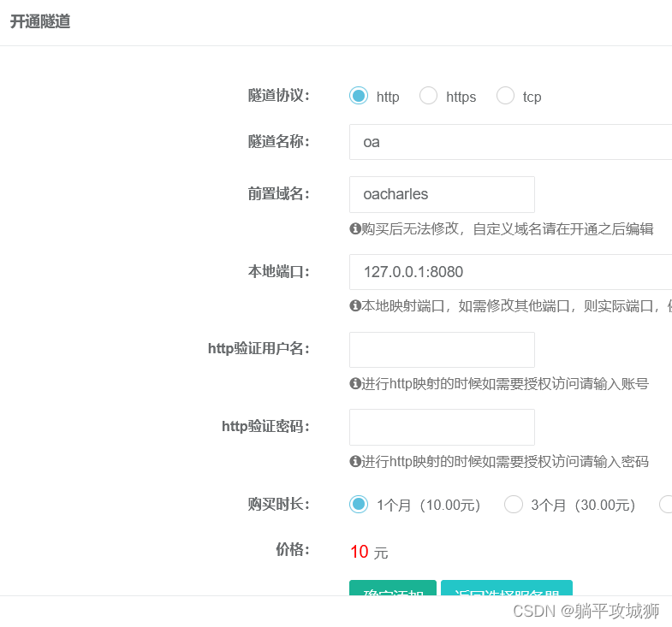Click the 前置域名 label
The height and width of the screenshot is (627, 672).
[x=278, y=194]
